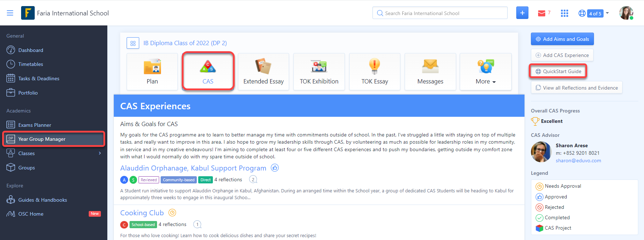Switch to the CAS tab
Viewport: 644px width, 240px height.
(x=208, y=72)
